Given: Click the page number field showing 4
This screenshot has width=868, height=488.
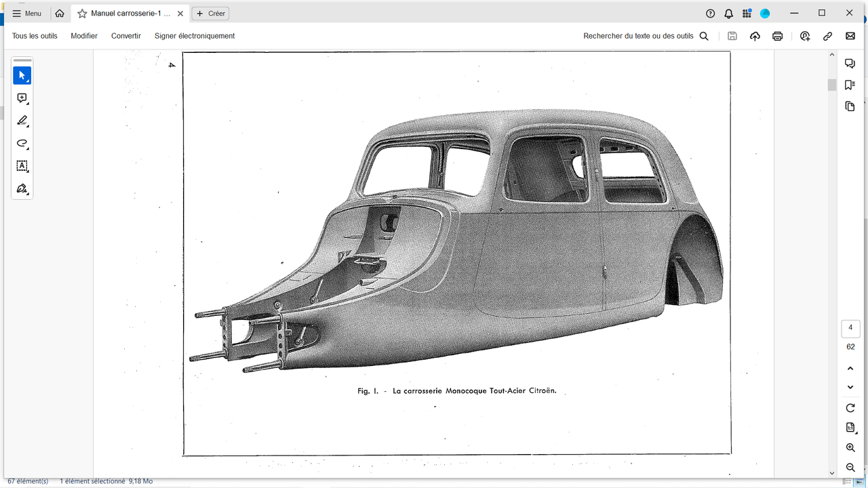Looking at the screenshot, I should [x=850, y=328].
